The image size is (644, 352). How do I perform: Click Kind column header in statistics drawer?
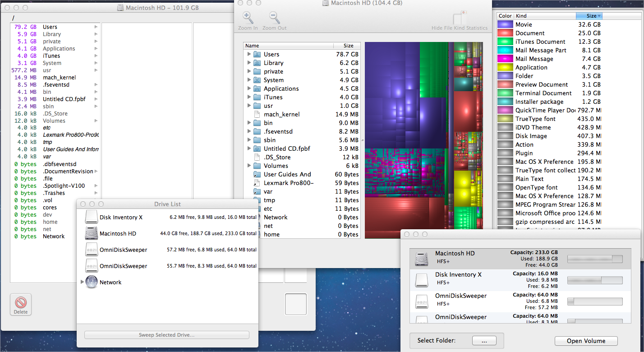point(545,16)
